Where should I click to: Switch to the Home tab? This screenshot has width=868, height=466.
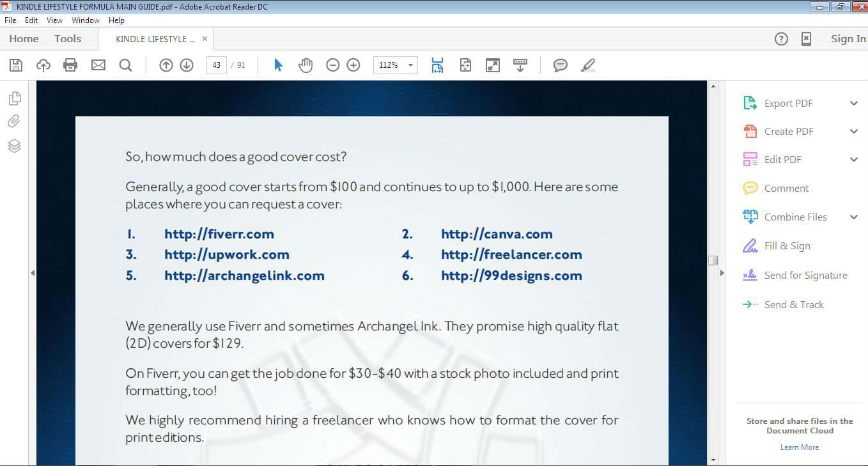(x=24, y=38)
